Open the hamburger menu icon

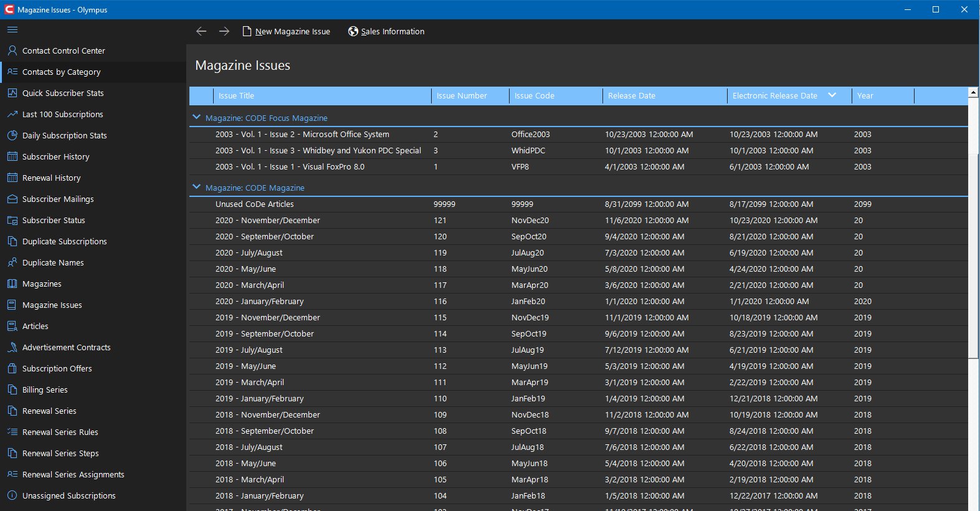(12, 29)
